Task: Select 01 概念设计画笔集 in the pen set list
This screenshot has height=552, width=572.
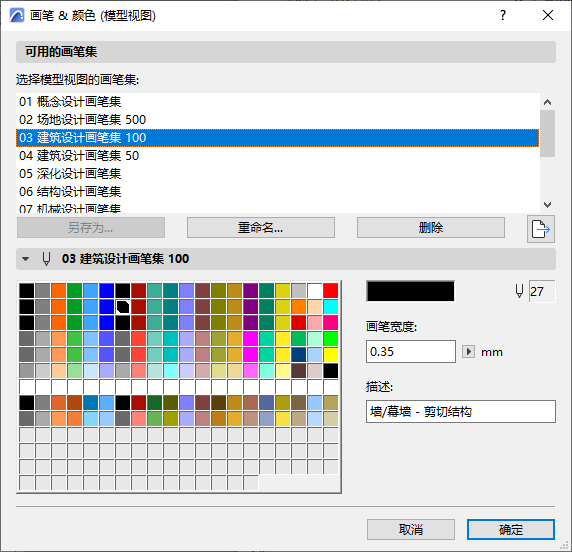Action: 277,102
